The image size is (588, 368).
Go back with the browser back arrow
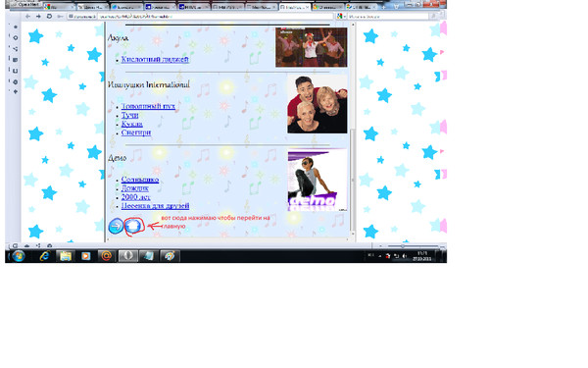click(27, 17)
